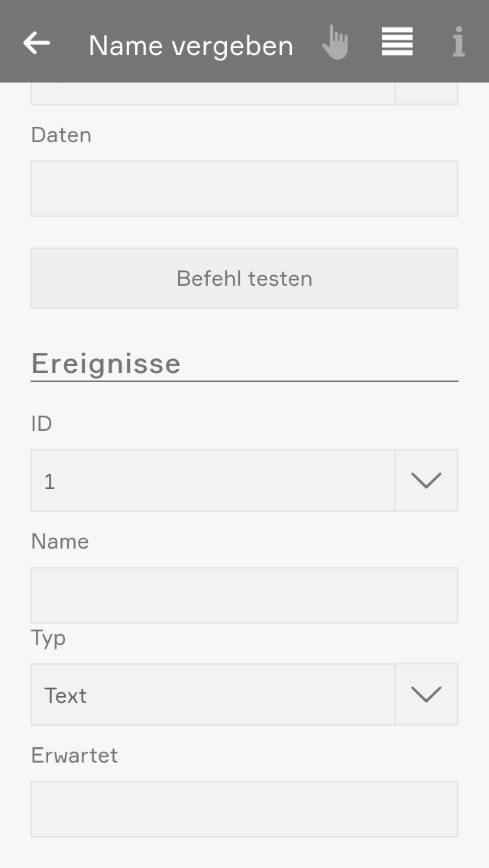
Task: Go back using the left arrow
Action: [x=37, y=43]
